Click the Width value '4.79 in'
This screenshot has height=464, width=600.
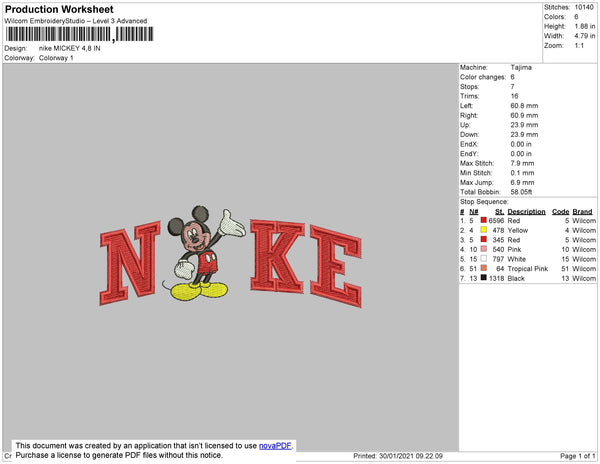585,36
